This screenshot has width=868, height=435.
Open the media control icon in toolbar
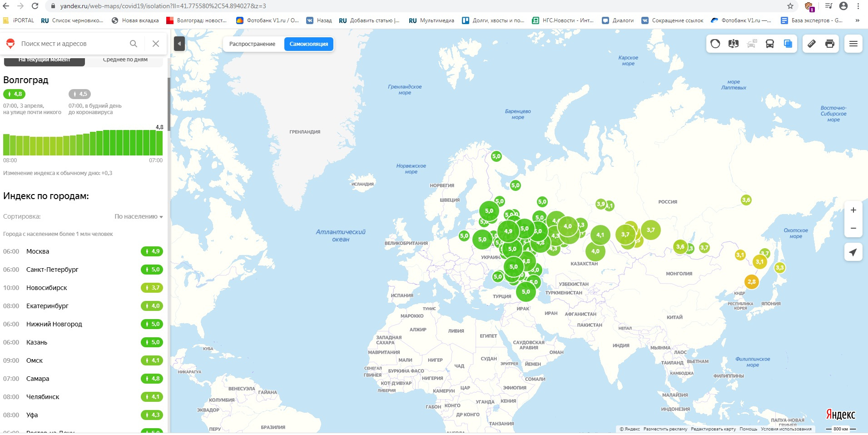[828, 6]
